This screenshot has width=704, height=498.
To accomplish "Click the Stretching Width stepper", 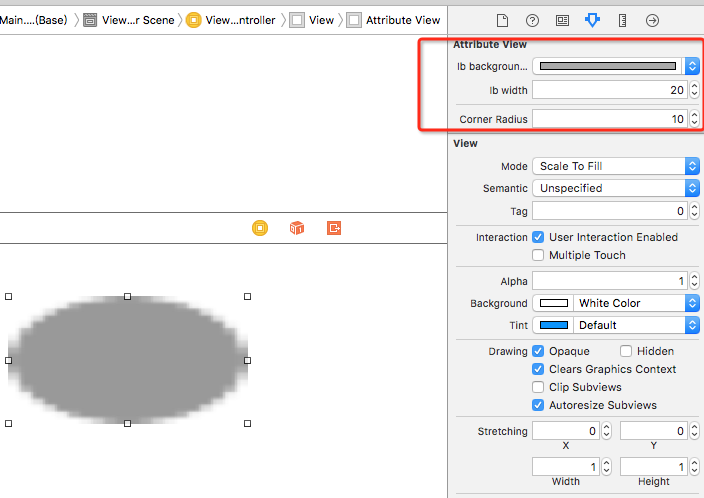I will point(607,467).
